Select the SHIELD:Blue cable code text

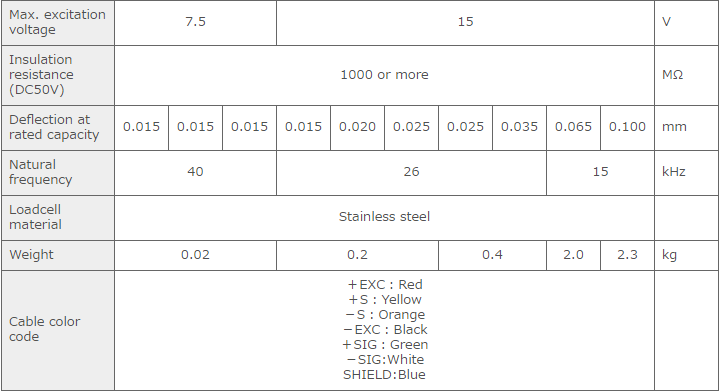click(x=384, y=375)
